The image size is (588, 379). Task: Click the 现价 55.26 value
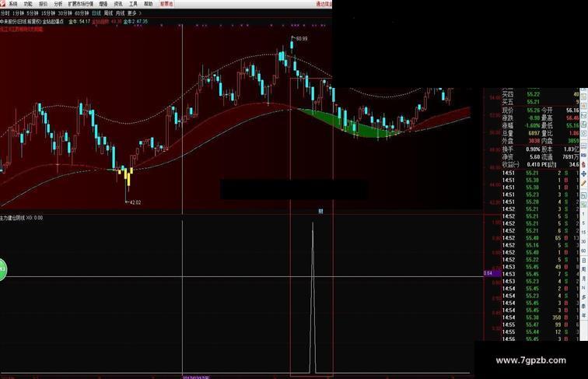tap(533, 111)
